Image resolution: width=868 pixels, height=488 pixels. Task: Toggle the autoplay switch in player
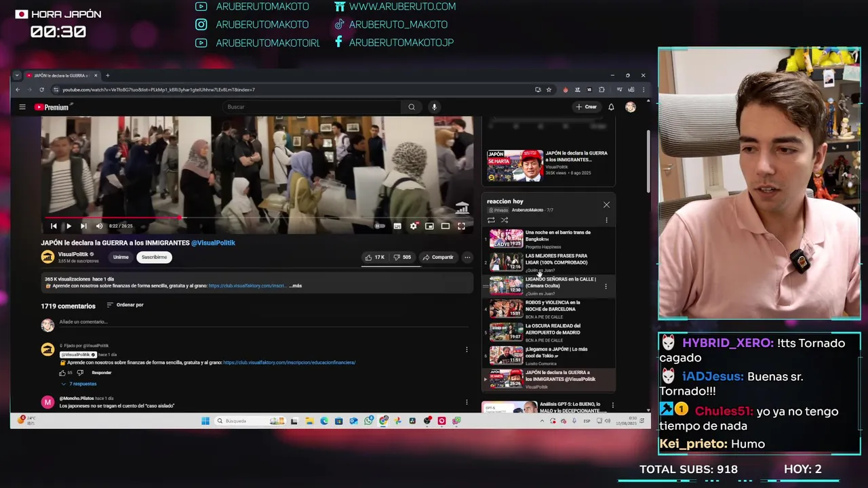(380, 226)
